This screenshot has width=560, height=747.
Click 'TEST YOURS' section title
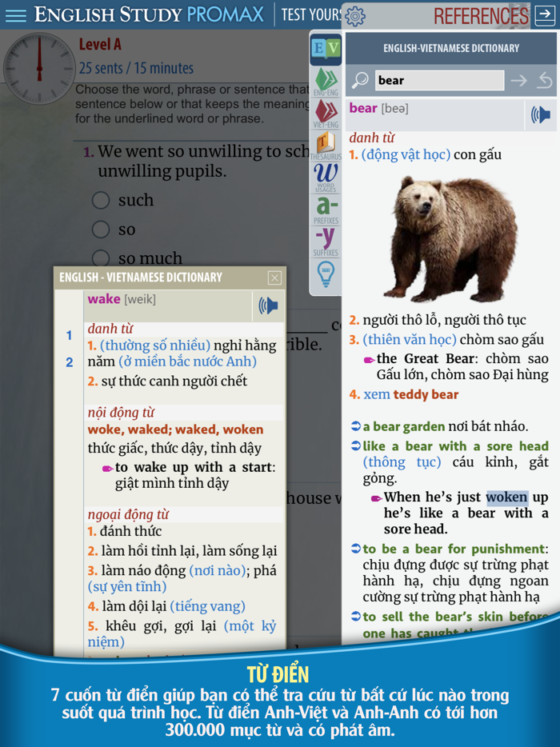tap(312, 14)
